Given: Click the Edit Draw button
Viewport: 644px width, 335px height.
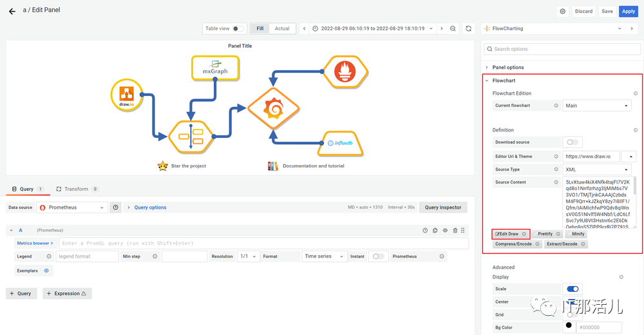Looking at the screenshot, I should pos(511,235).
